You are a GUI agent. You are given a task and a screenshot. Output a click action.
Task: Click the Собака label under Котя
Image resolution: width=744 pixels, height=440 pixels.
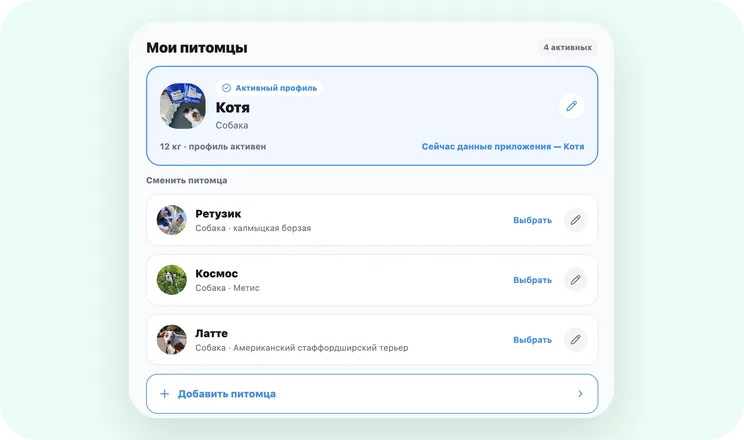pyautogui.click(x=232, y=125)
